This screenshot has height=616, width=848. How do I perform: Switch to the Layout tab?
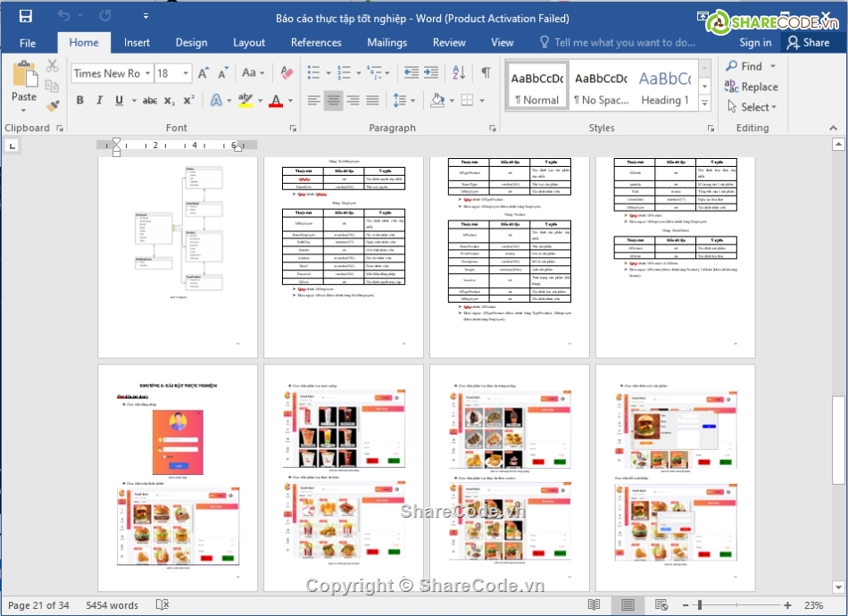[249, 43]
